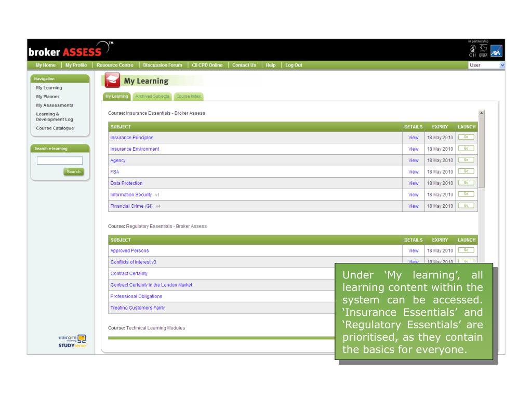This screenshot has height=399, width=532.
Task: Open My Home menu item
Action: tap(46, 65)
